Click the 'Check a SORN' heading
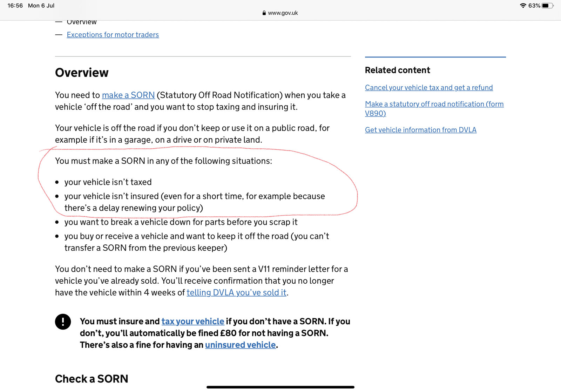 click(92, 379)
